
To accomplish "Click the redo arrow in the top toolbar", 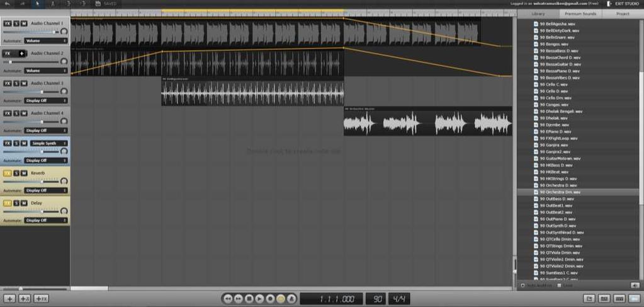I will point(22,4).
